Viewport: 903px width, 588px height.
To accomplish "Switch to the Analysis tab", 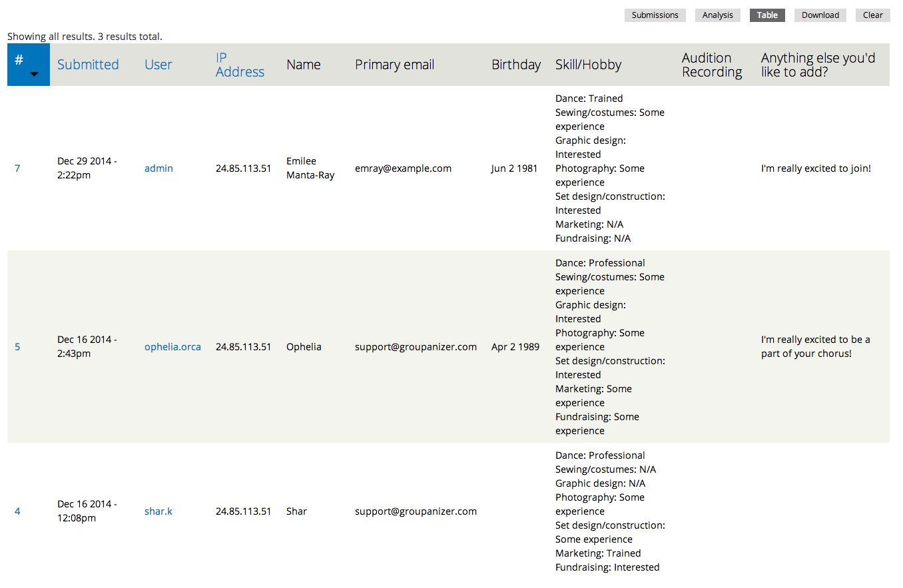I will (x=718, y=15).
